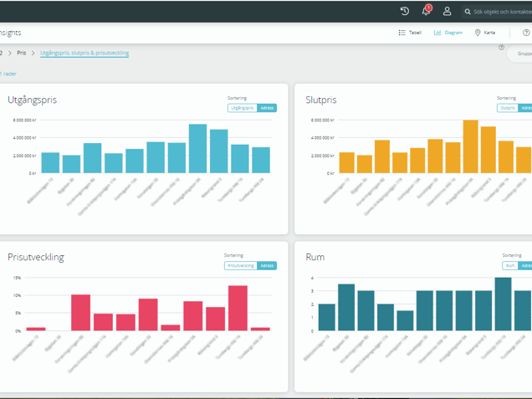Open the user profile icon
532x399 pixels.
[x=448, y=11]
